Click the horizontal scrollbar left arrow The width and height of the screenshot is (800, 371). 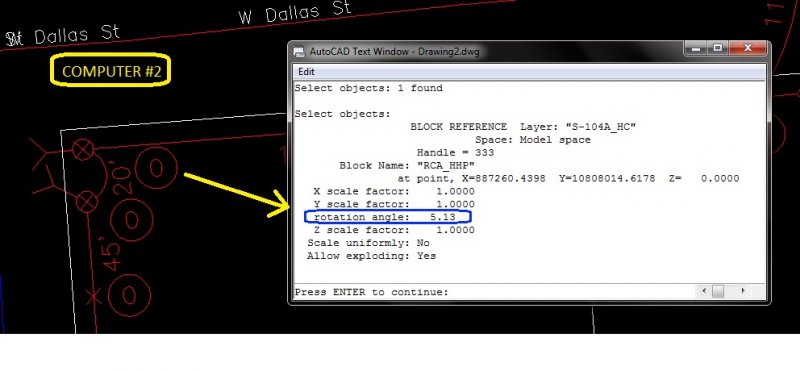[x=704, y=291]
